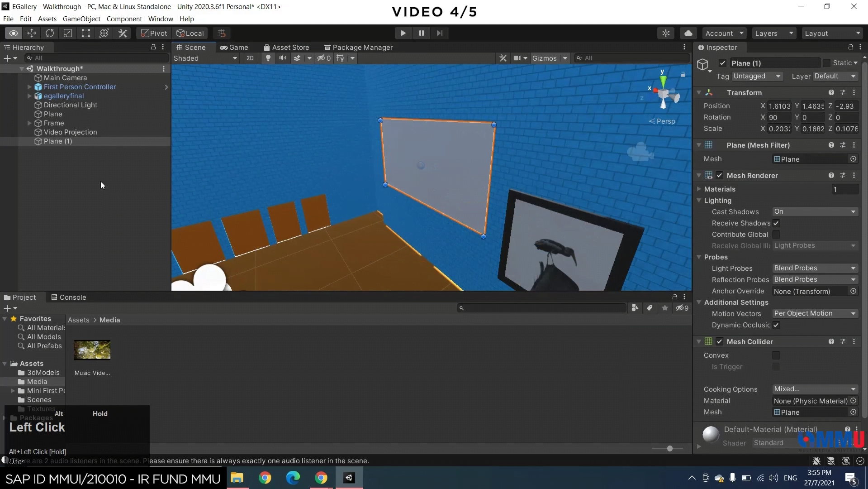Select the Hand view tool
868x489 pixels.
tap(14, 33)
